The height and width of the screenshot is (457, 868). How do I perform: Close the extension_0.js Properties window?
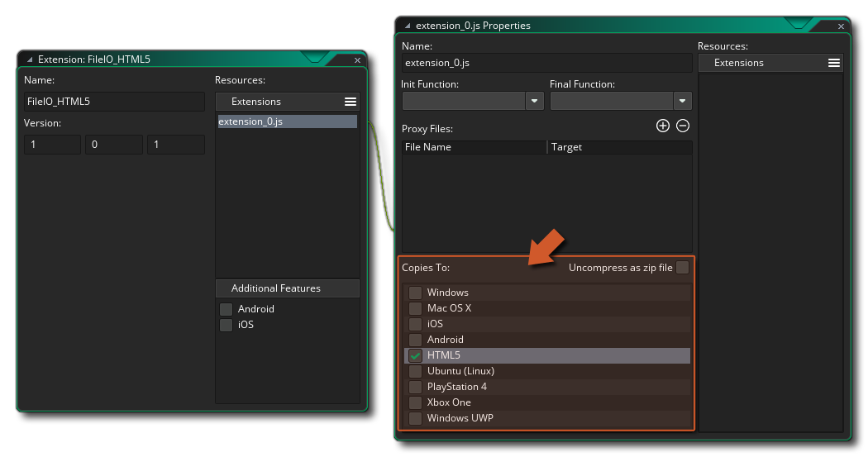(841, 26)
